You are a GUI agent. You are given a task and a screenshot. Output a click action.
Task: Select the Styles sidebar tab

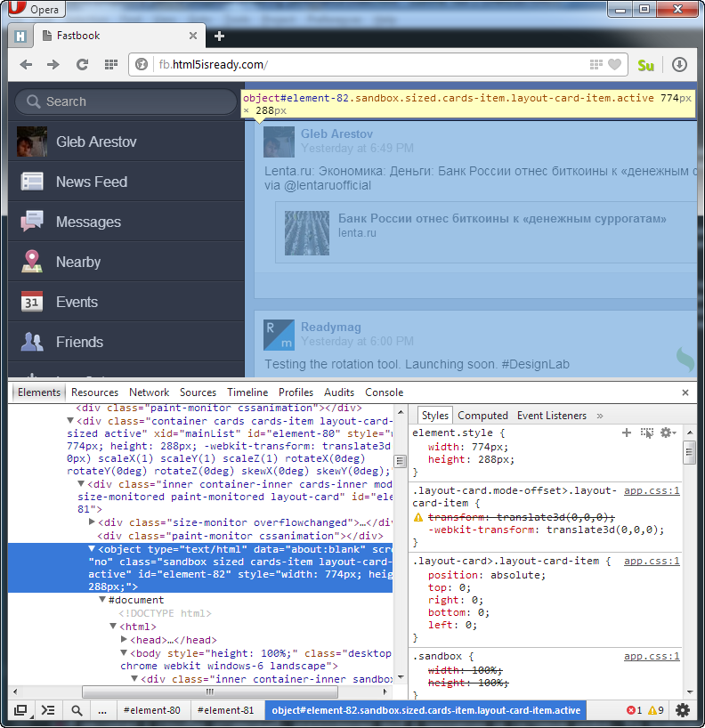tap(434, 416)
